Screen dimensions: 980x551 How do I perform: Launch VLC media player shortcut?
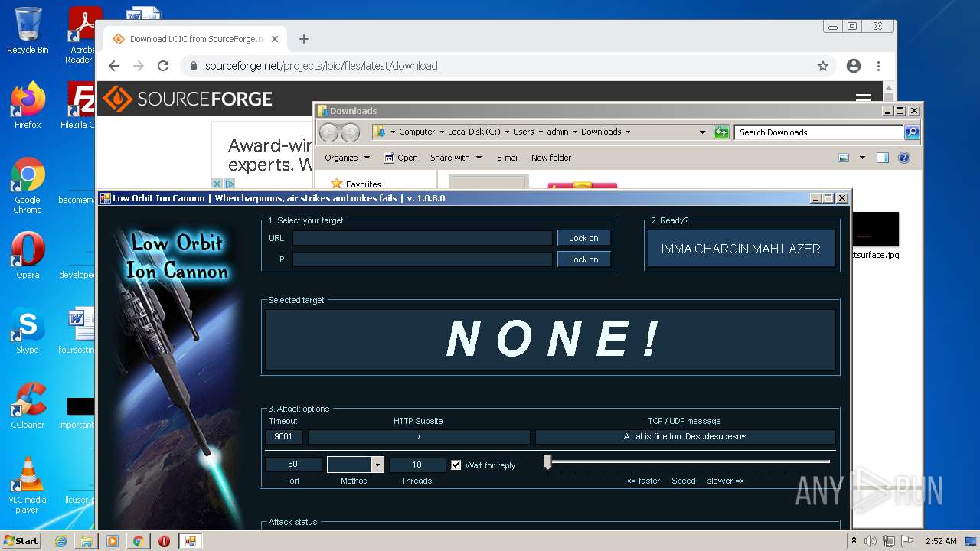tap(28, 486)
